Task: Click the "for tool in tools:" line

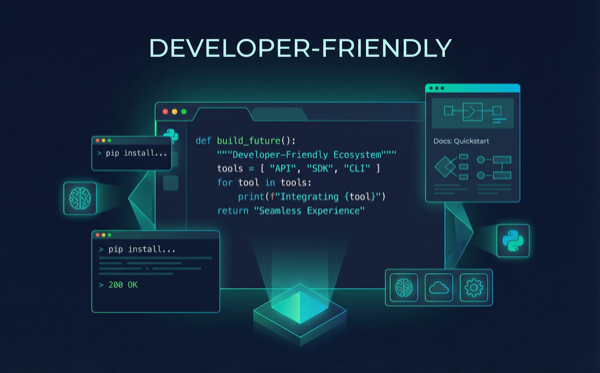Action: 264,182
